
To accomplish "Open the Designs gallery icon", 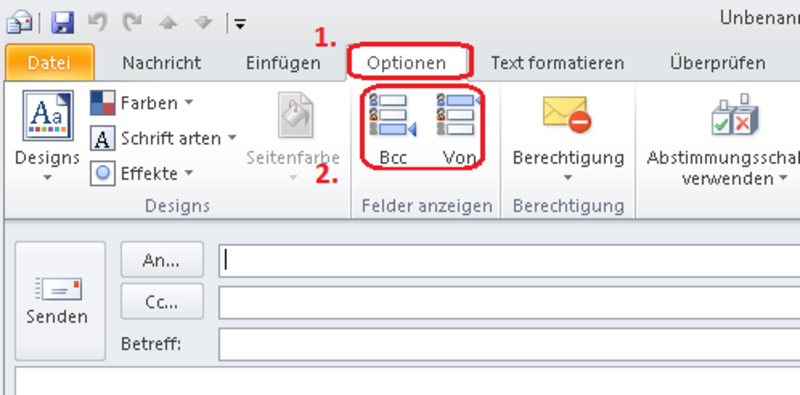I will [47, 115].
